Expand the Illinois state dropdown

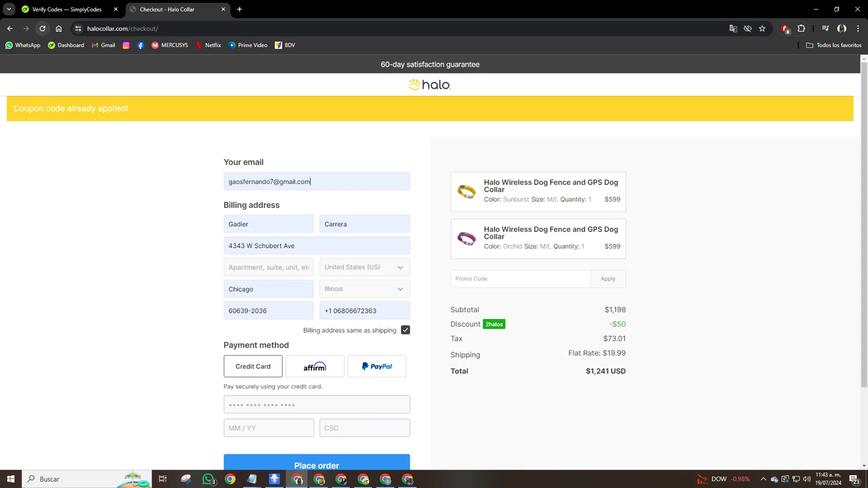364,289
